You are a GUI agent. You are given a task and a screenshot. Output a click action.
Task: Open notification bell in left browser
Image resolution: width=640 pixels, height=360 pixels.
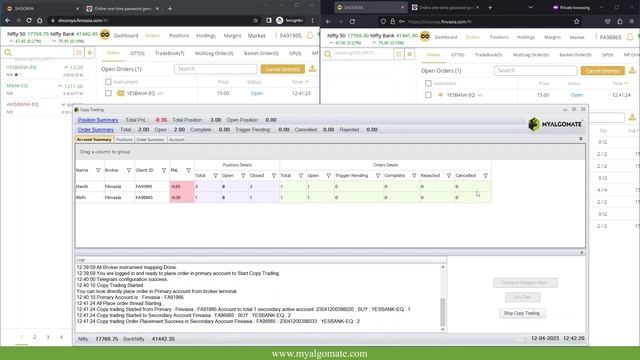310,36
